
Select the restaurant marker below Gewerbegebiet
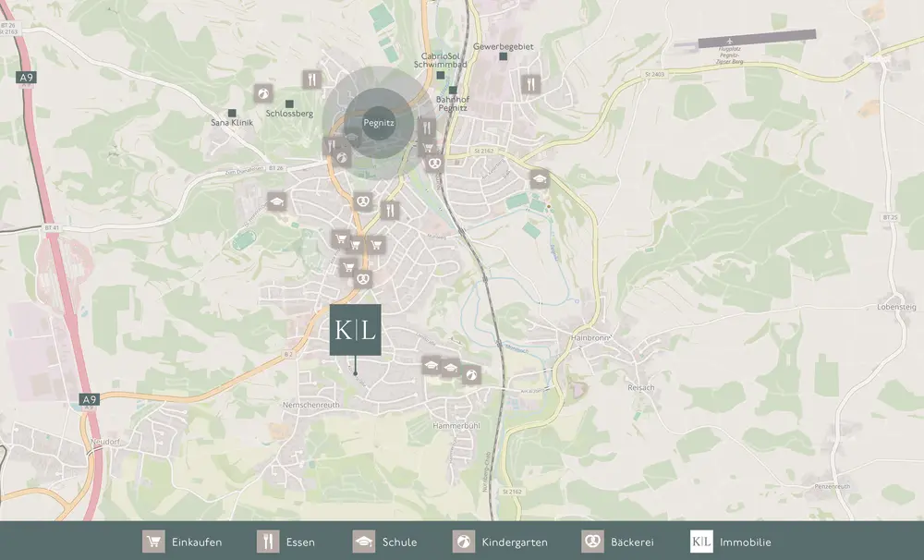click(x=530, y=84)
